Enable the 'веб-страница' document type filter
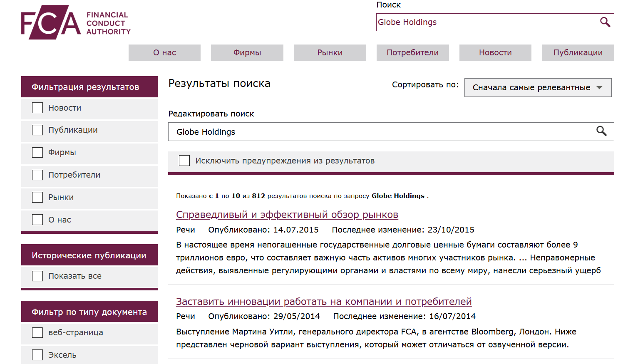Image resolution: width=618 pixels, height=364 pixels. pos(37,332)
